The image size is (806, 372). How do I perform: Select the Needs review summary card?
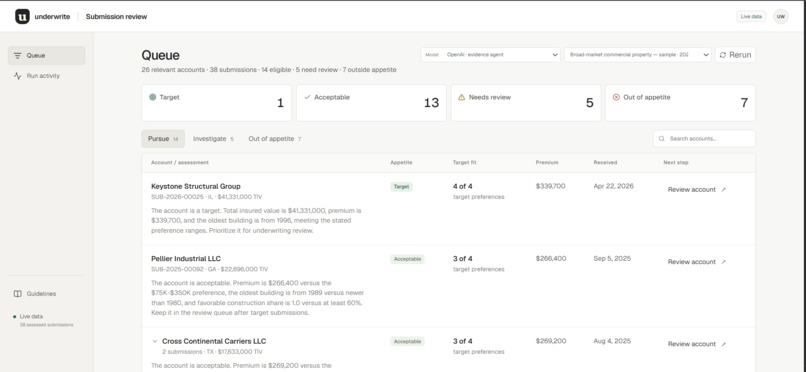(x=526, y=103)
